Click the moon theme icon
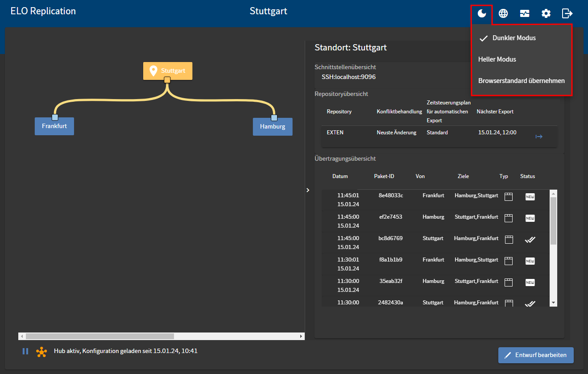This screenshot has height=374, width=588. pyautogui.click(x=481, y=13)
